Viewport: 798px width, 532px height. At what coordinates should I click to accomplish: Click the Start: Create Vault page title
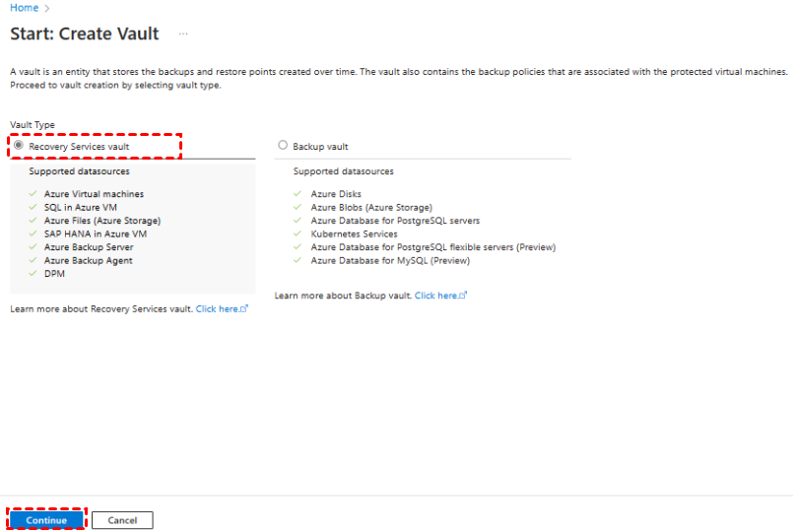(85, 33)
